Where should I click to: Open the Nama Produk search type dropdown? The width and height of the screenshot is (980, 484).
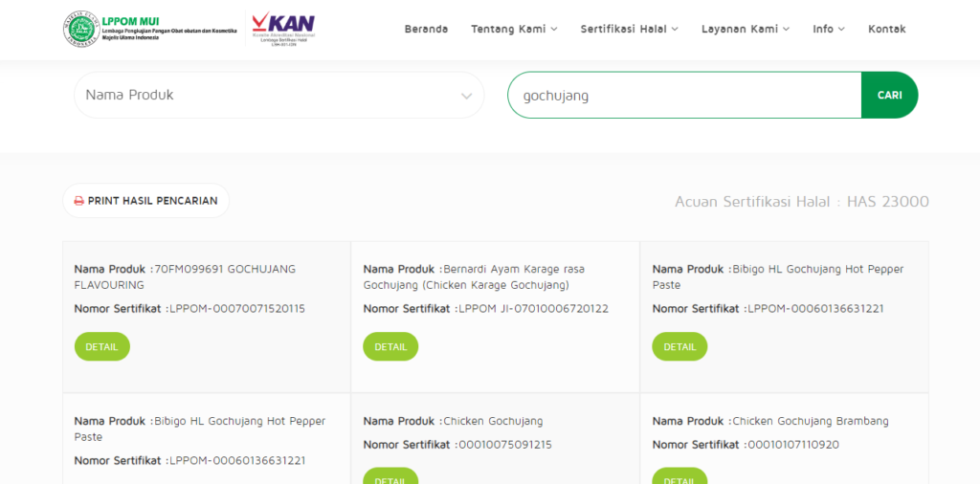(278, 95)
